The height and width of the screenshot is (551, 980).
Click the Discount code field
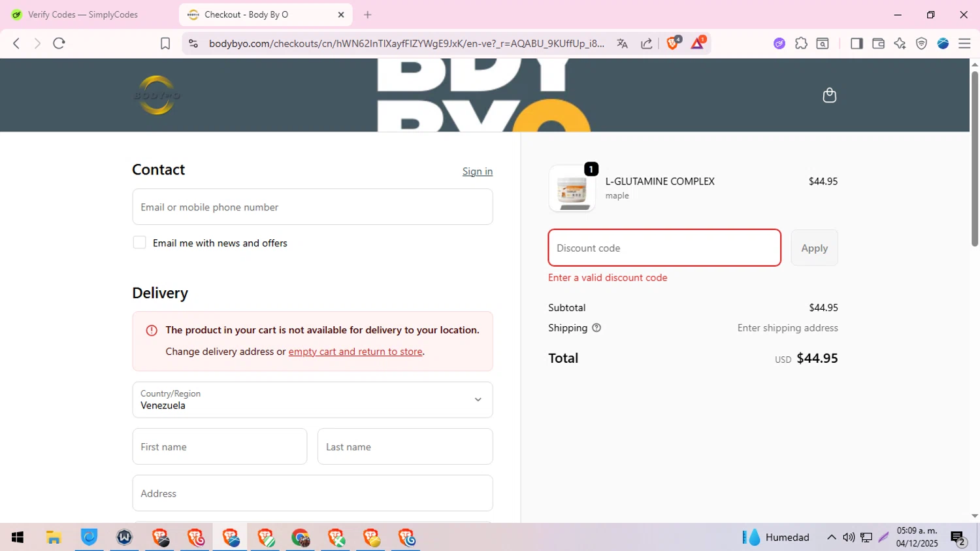(x=664, y=248)
